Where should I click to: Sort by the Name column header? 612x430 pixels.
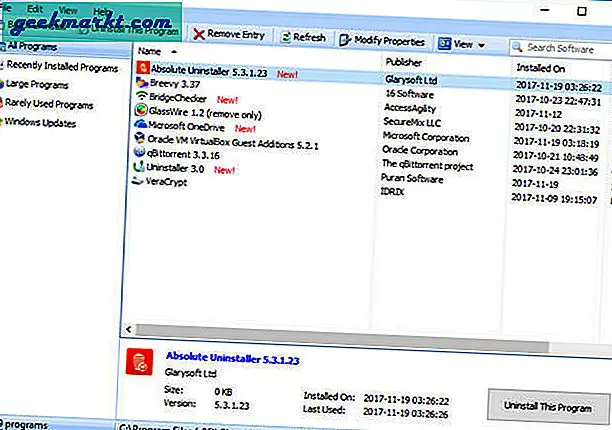point(149,51)
